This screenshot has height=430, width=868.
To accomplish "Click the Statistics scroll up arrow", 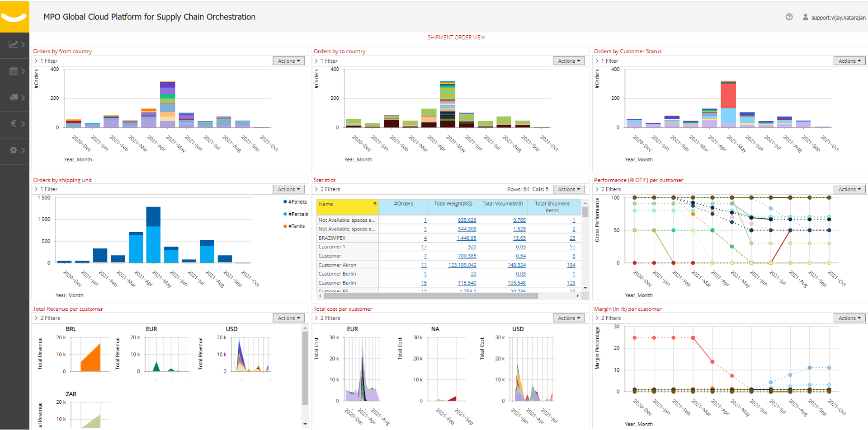I will 585,203.
